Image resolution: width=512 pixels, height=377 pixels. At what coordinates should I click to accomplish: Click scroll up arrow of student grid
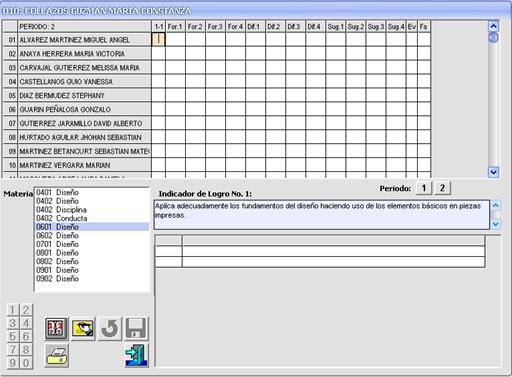(493, 26)
